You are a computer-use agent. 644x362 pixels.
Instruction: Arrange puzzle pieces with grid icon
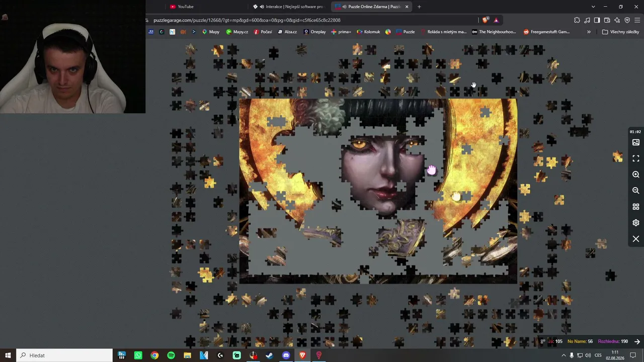(636, 207)
